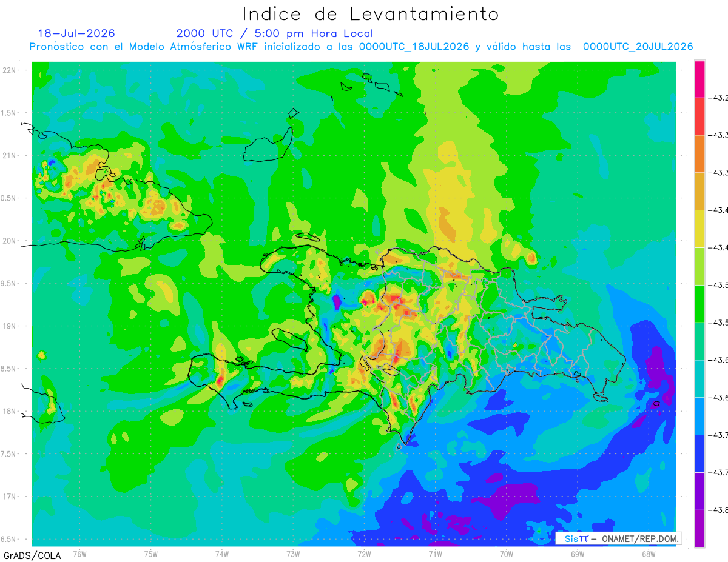The image size is (728, 562).
Task: Click the GrADS/COLA credit text
Action: [32, 555]
